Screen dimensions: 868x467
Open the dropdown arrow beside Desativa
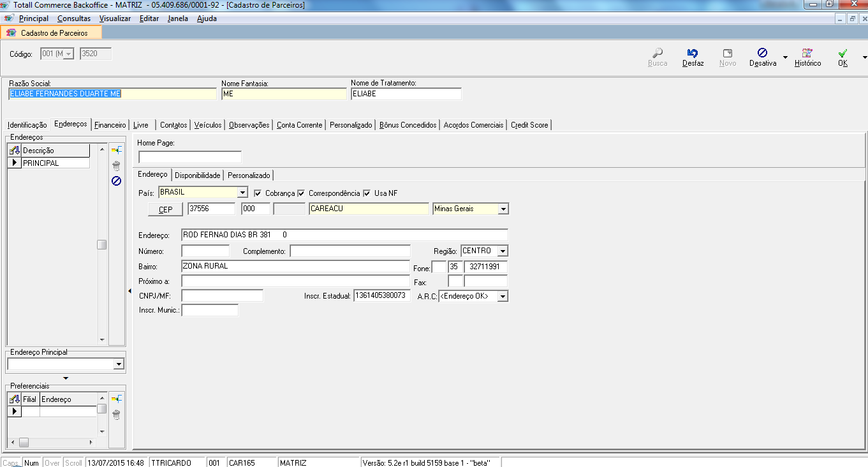(785, 57)
